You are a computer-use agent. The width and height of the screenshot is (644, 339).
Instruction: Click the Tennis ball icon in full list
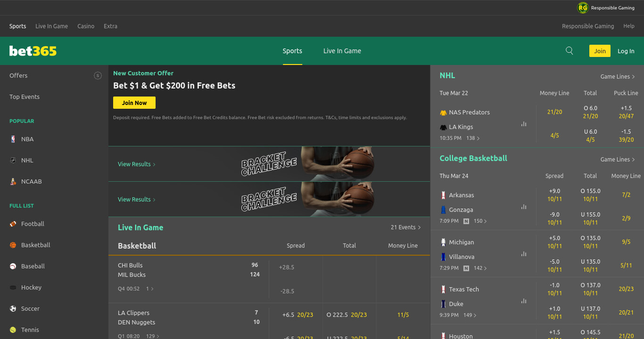[13, 330]
